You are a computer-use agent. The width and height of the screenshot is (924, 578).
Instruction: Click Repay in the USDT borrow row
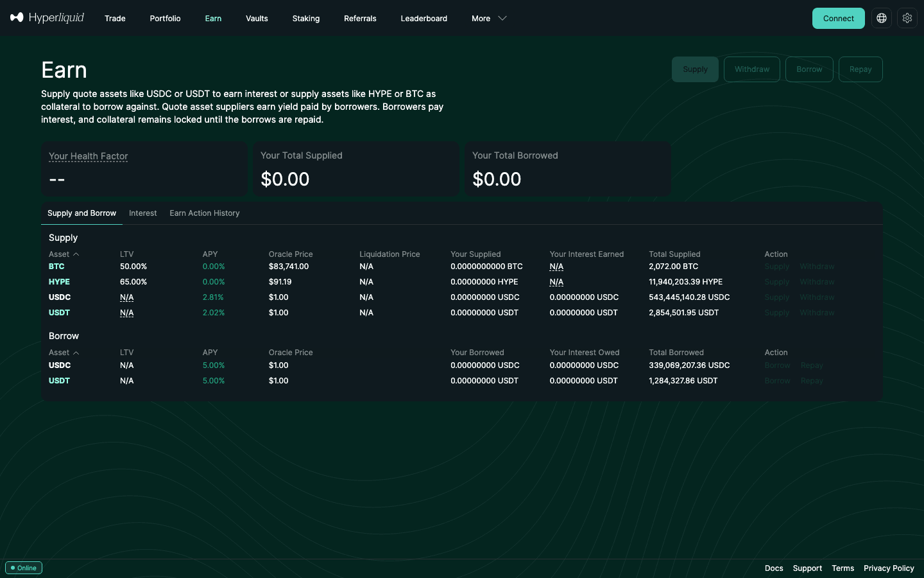pos(812,381)
